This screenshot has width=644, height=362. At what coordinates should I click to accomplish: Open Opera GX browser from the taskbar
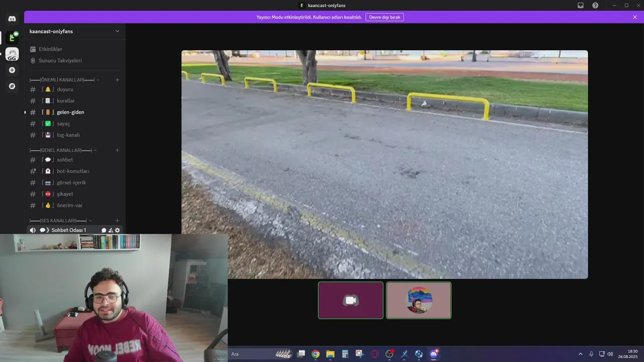click(x=374, y=354)
